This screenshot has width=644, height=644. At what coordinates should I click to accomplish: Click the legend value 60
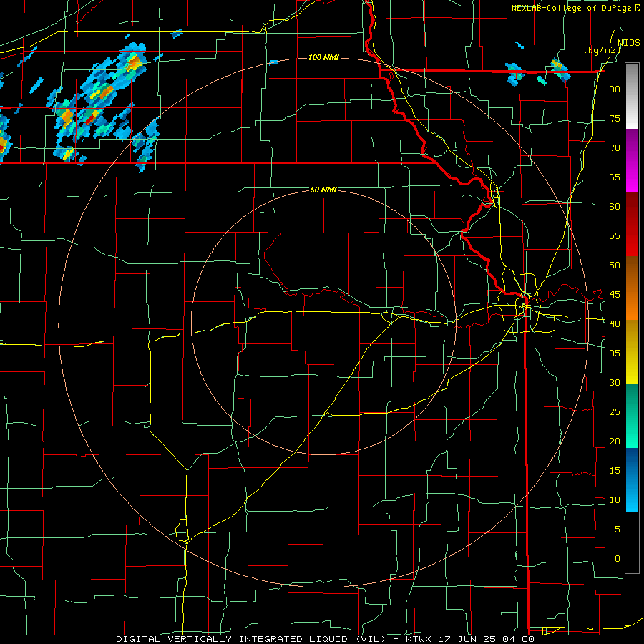[615, 207]
